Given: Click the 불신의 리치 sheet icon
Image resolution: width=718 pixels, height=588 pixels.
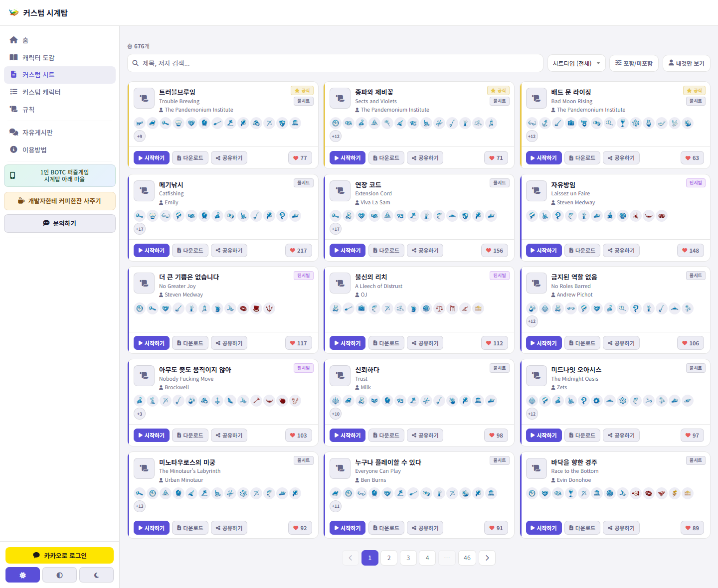Looking at the screenshot, I should (x=340, y=284).
